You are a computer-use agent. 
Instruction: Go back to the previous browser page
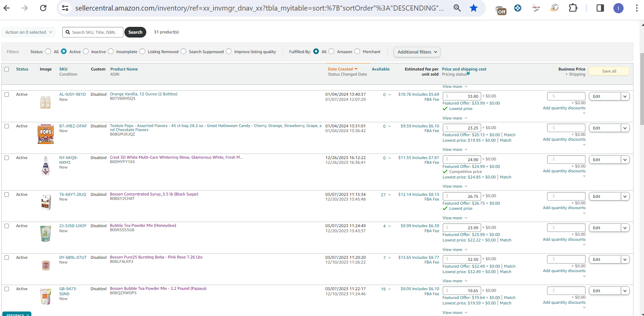[6, 8]
